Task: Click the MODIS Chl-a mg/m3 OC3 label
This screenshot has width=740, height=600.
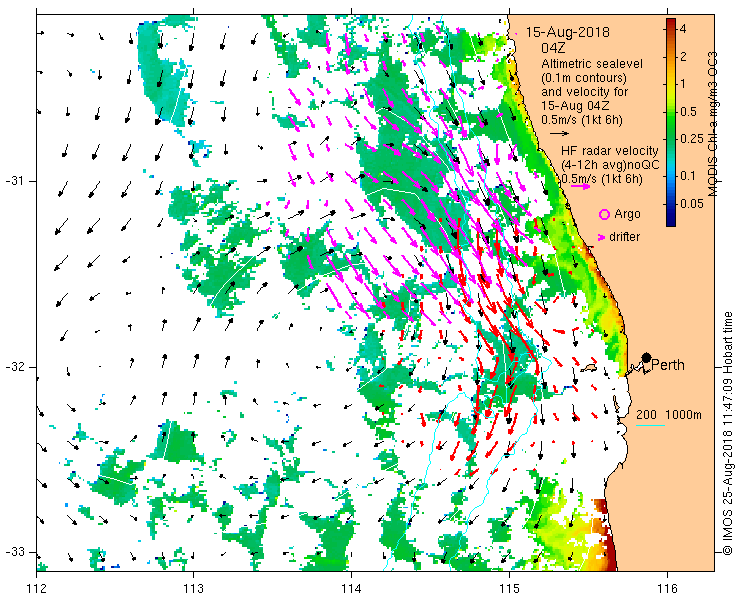Action: pyautogui.click(x=712, y=124)
